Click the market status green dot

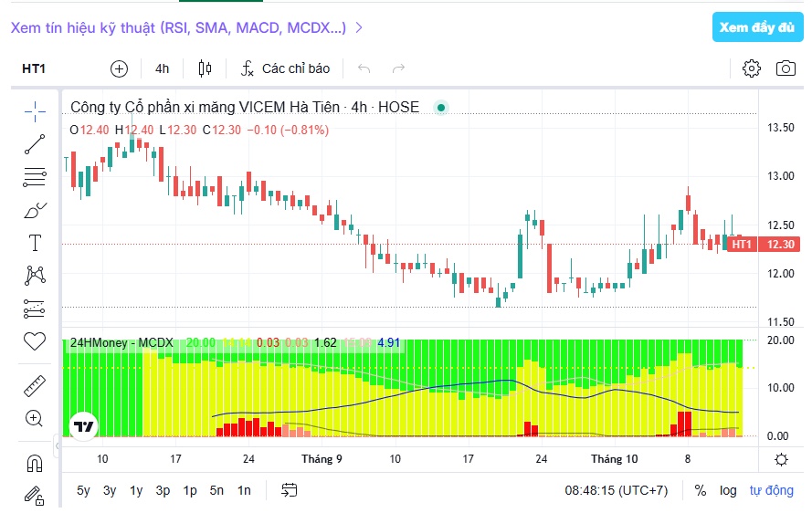click(x=440, y=108)
